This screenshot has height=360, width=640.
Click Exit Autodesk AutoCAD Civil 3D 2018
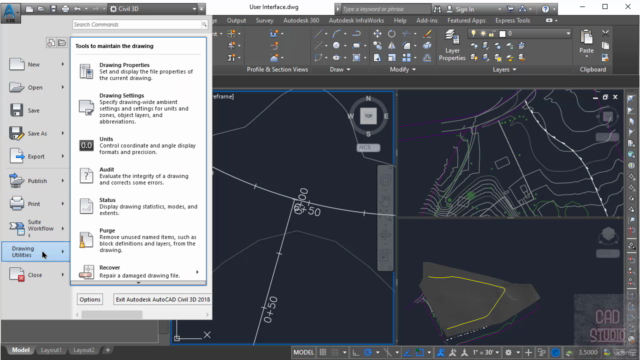[x=162, y=299]
